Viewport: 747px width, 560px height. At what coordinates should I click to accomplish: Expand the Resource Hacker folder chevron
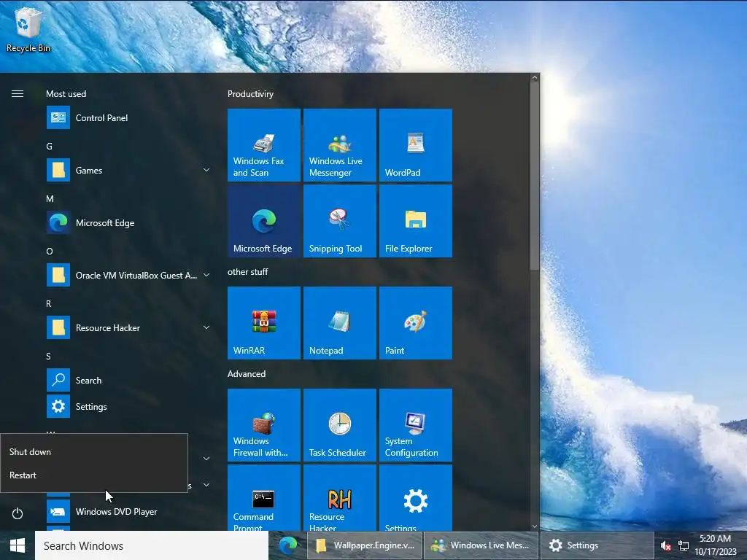206,327
